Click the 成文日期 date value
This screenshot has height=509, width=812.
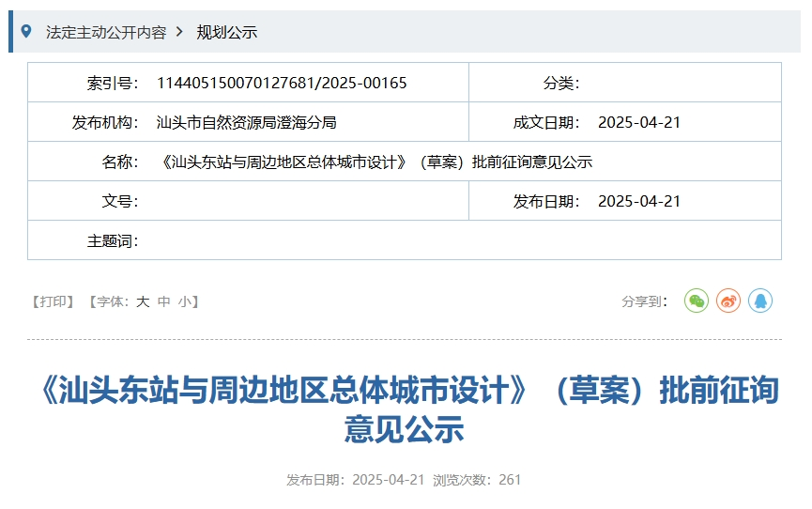tap(638, 122)
